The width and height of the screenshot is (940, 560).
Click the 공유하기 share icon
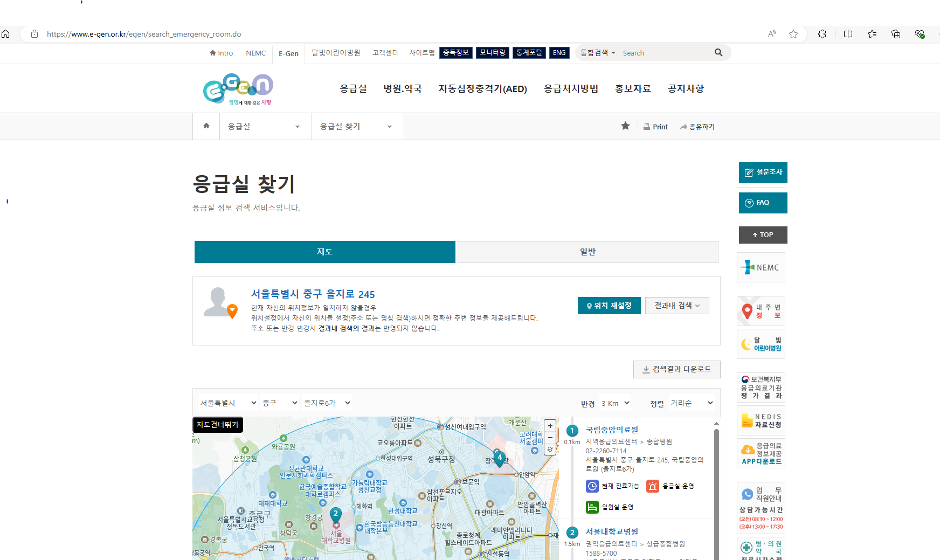coord(697,126)
